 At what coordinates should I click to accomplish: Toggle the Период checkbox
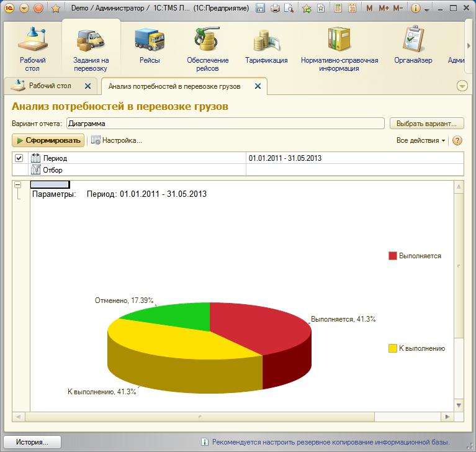tap(19, 158)
